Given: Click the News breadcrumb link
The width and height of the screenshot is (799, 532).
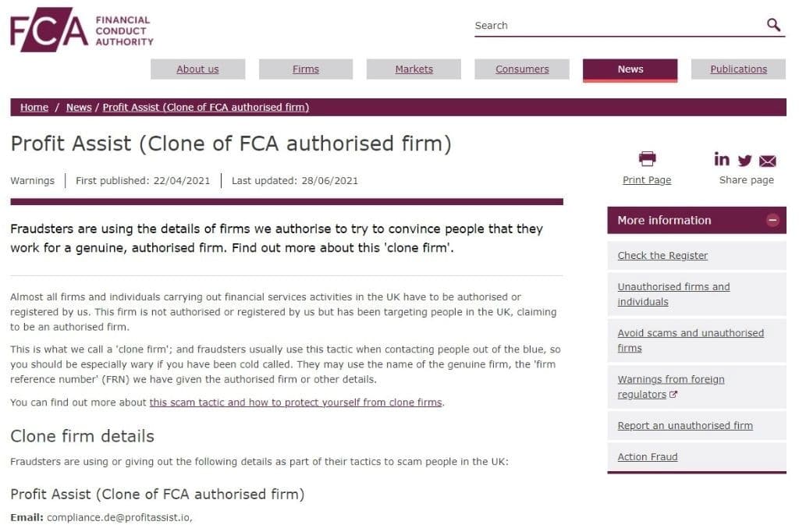Looking at the screenshot, I should point(79,108).
